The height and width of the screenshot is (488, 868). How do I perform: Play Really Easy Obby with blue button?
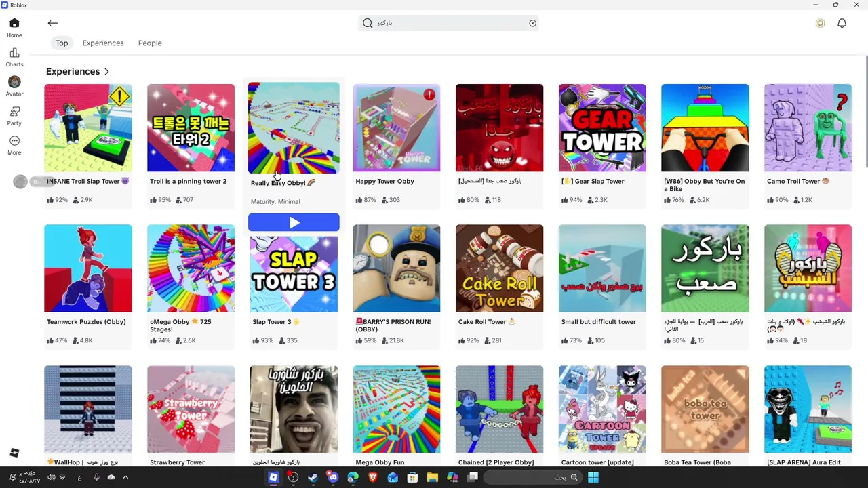click(x=294, y=222)
